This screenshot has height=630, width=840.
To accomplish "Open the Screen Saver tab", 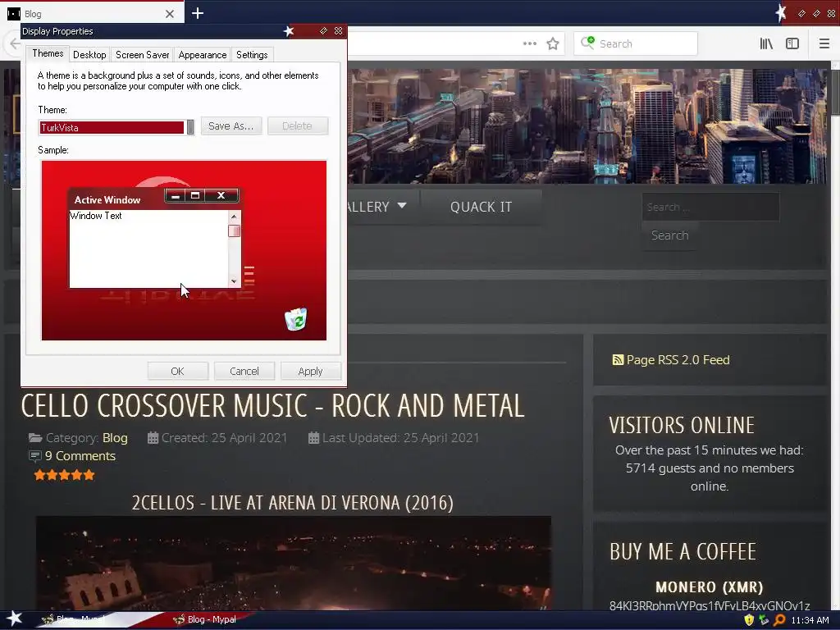I will 142,55.
